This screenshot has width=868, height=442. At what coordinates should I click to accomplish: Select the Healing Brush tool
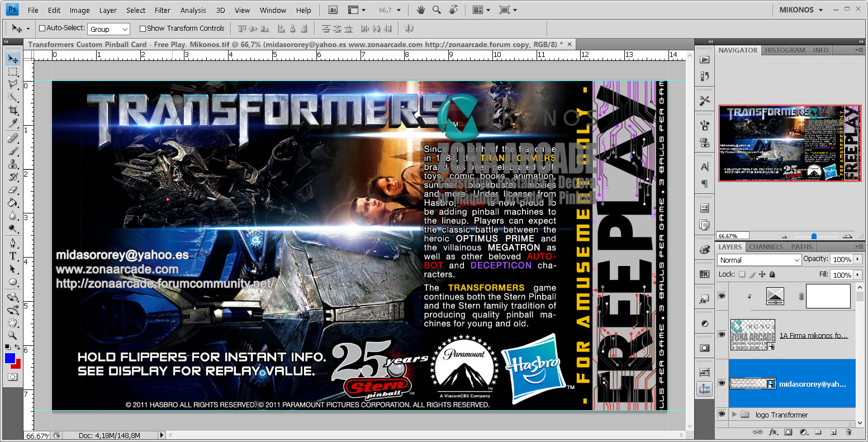[13, 139]
